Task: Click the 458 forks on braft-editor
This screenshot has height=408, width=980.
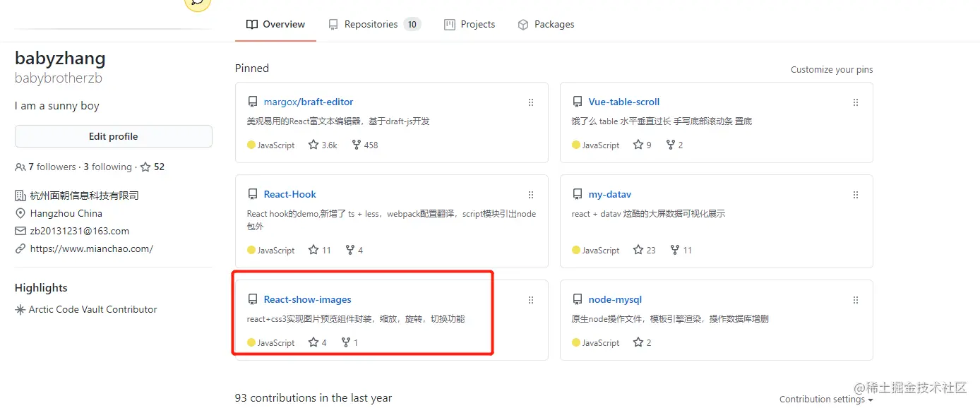Action: 364,145
